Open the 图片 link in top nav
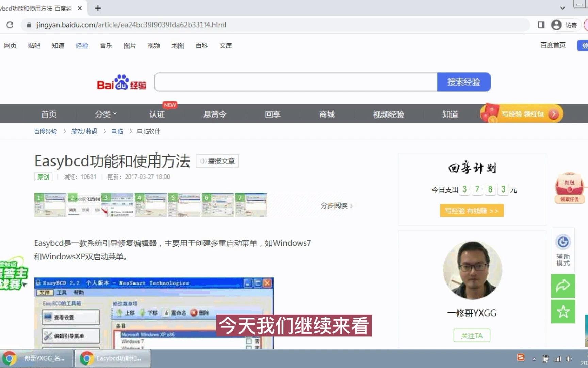Screen dimensions: 588x368 click(x=130, y=45)
